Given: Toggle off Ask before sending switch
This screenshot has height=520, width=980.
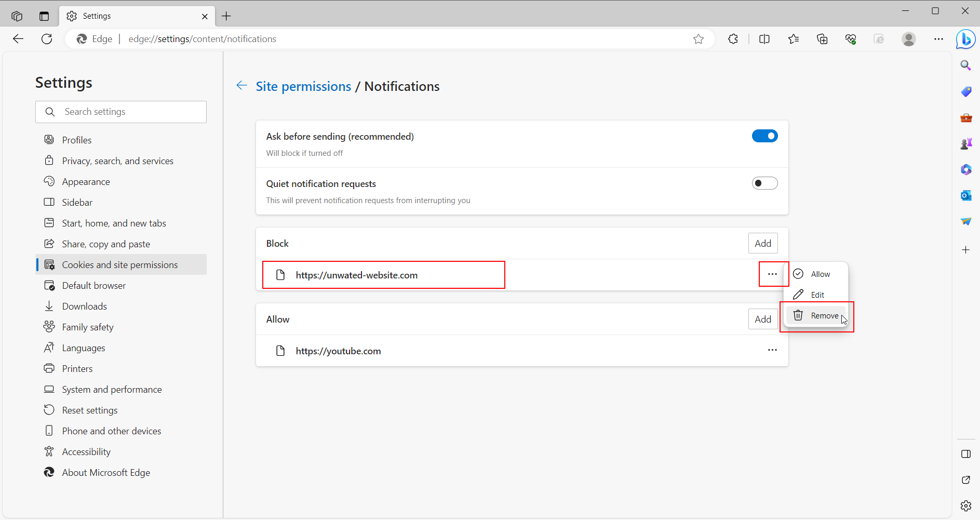Looking at the screenshot, I should 764,136.
